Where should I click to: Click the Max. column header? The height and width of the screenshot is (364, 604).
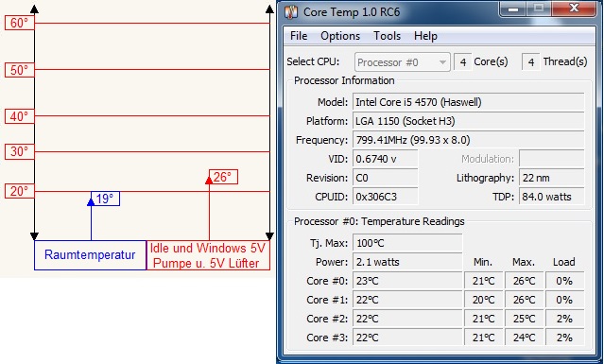click(x=524, y=262)
